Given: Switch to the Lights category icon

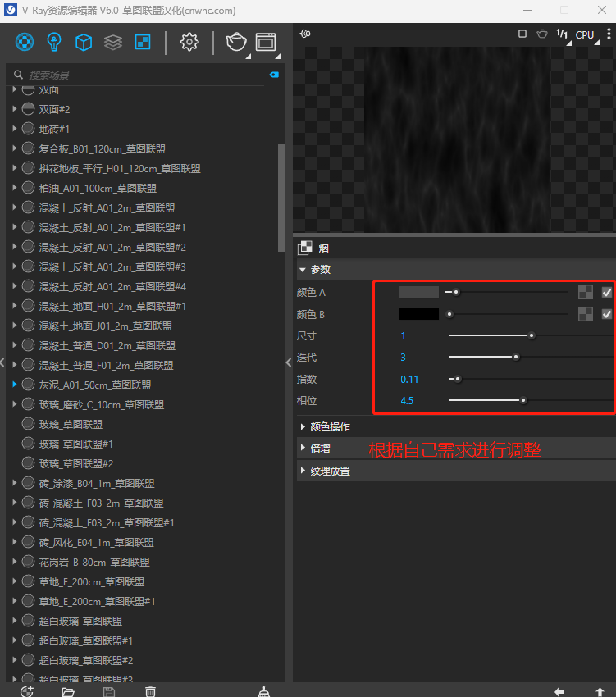Looking at the screenshot, I should point(54,42).
